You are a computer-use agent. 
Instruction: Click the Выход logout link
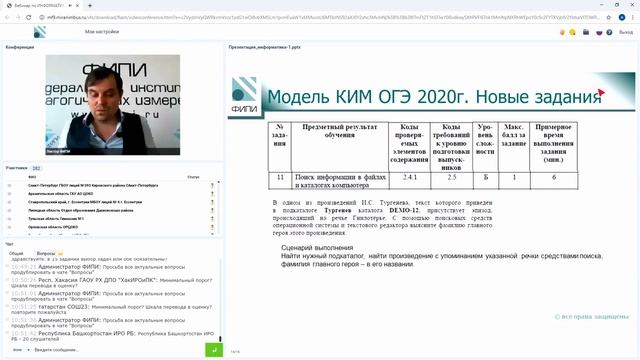pyautogui.click(x=626, y=32)
